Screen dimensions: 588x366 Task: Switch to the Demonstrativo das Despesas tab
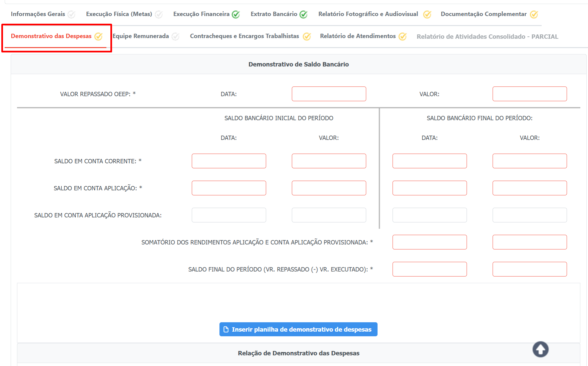click(51, 36)
